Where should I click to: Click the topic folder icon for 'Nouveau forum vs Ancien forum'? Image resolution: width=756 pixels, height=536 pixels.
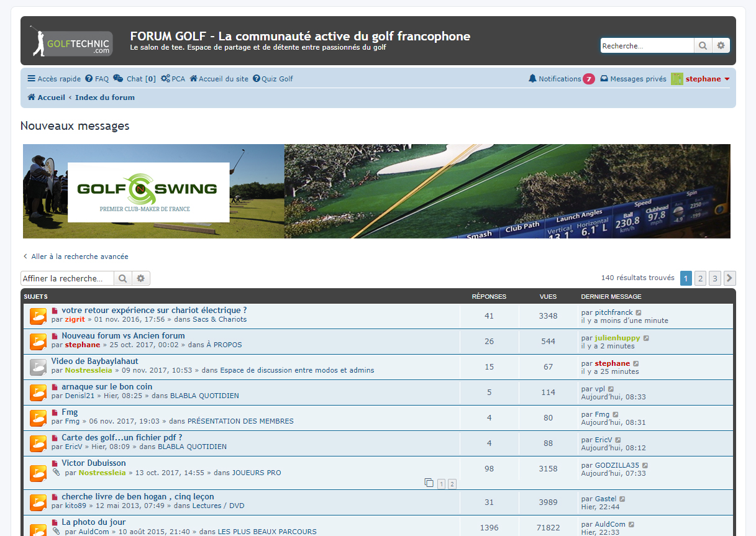[x=39, y=341]
